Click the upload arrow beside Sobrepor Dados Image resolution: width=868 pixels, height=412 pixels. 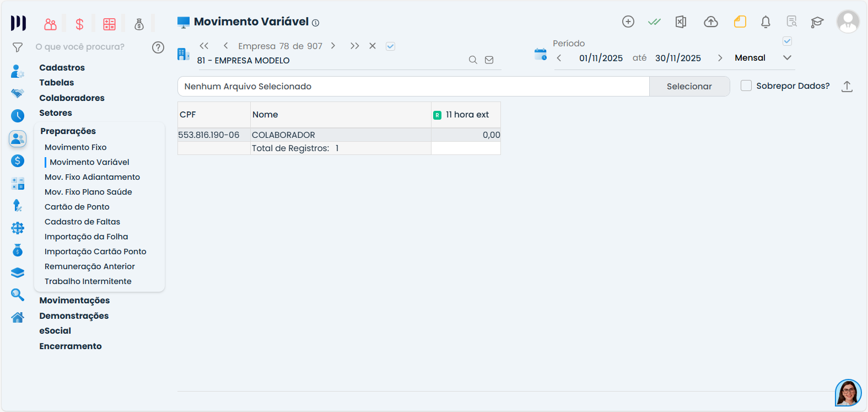click(x=847, y=87)
